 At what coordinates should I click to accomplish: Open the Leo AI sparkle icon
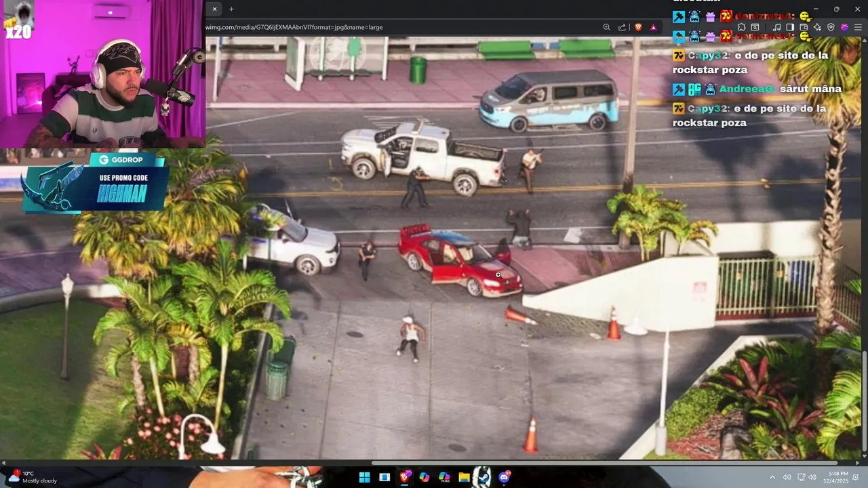[817, 27]
